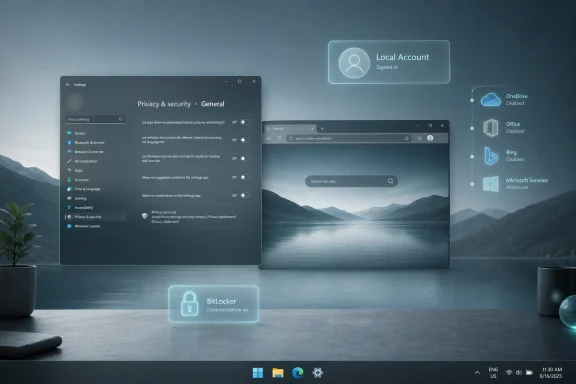Select Privacy & security sidebar entry
The width and height of the screenshot is (576, 384).
point(96,217)
